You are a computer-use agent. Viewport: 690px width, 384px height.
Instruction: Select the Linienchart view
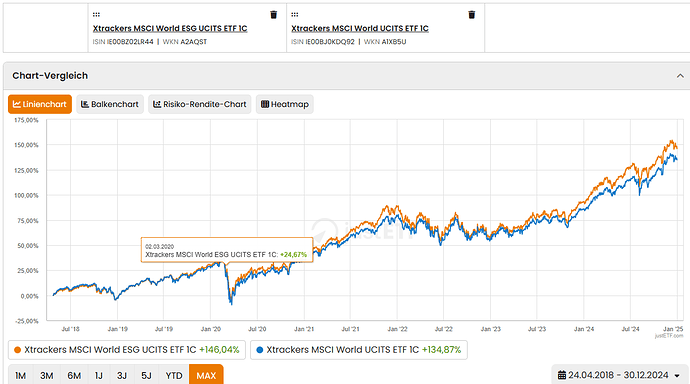pyautogui.click(x=40, y=104)
